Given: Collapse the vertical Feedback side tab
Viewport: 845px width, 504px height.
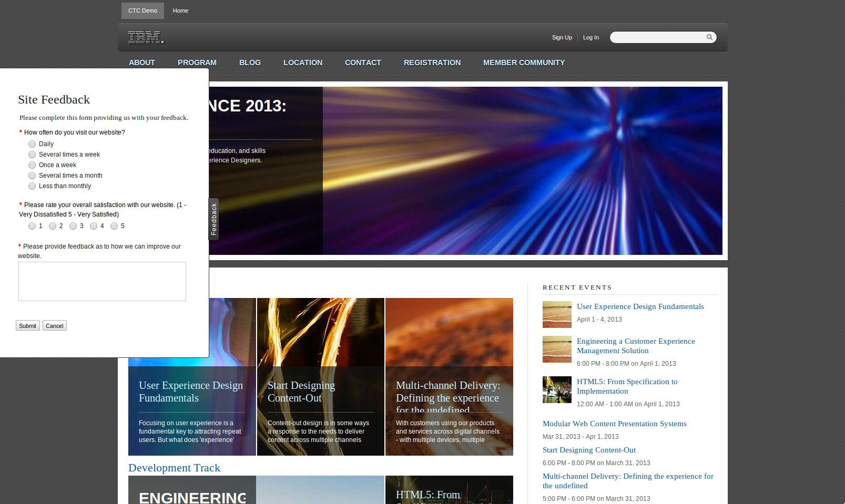Looking at the screenshot, I should click(213, 219).
